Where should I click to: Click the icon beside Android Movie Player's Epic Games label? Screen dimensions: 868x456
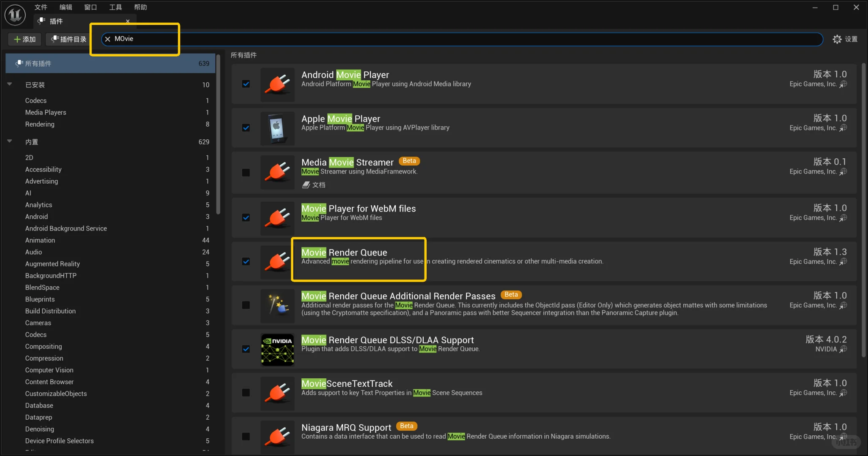[843, 84]
